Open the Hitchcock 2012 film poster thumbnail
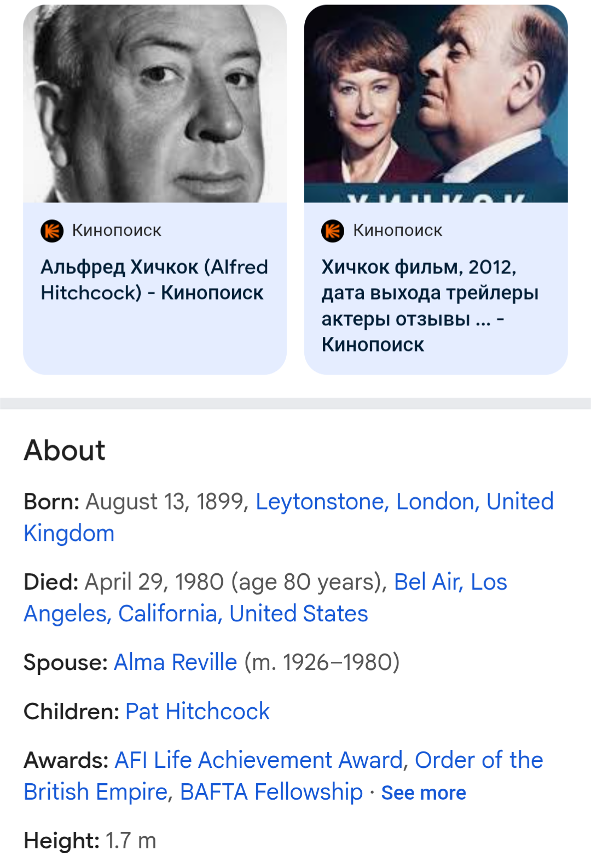This screenshot has height=868, width=591. tap(436, 104)
